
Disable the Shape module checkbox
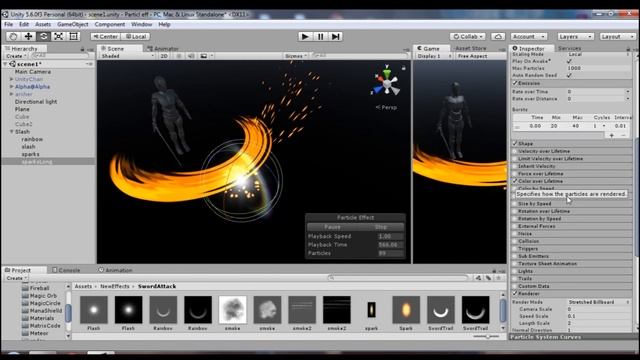click(515, 143)
